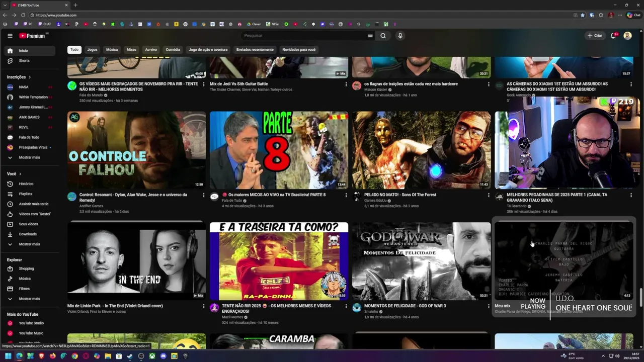
Task: Open options menu for Os maiores MICOS video
Action: tap(346, 195)
